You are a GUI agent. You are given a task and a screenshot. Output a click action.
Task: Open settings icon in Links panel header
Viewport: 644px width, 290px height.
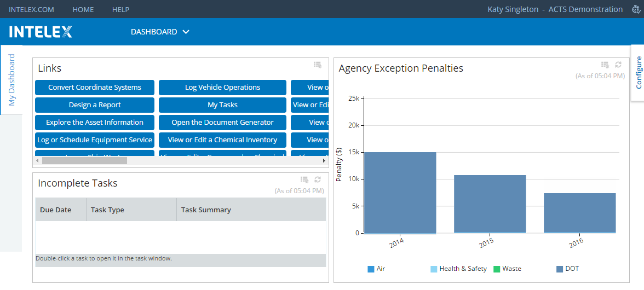coord(318,65)
